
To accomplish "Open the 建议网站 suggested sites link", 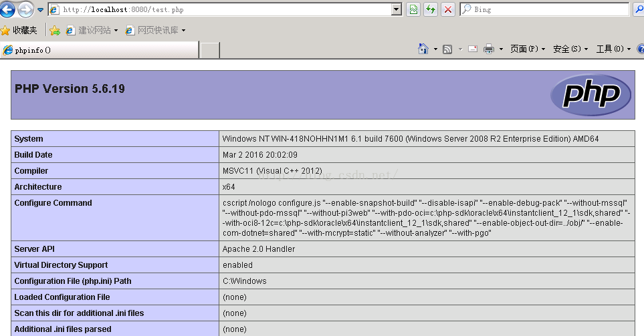I will coord(89,30).
